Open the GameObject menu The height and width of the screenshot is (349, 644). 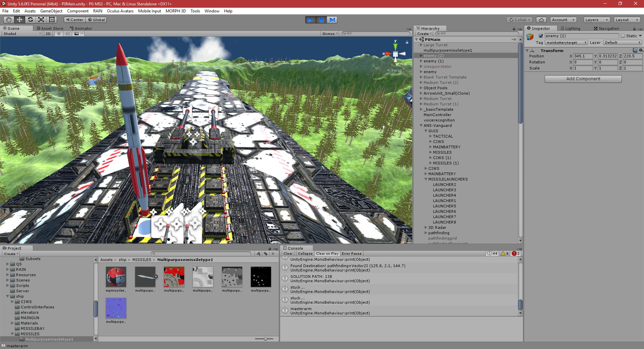pos(51,11)
